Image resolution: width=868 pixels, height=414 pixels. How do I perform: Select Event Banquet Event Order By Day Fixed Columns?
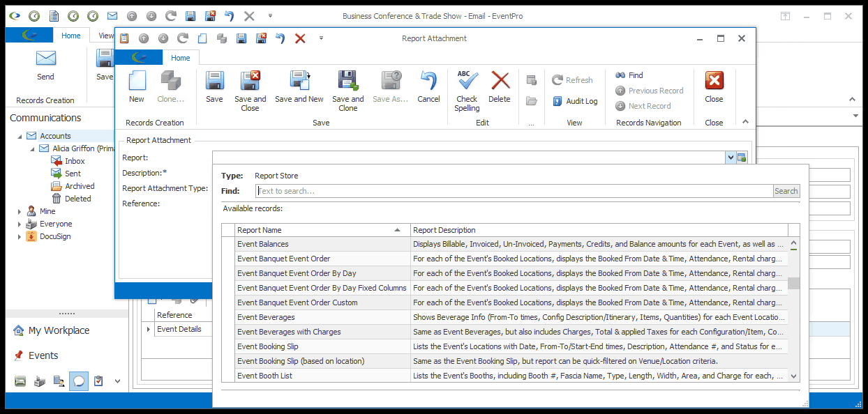pyautogui.click(x=511, y=288)
